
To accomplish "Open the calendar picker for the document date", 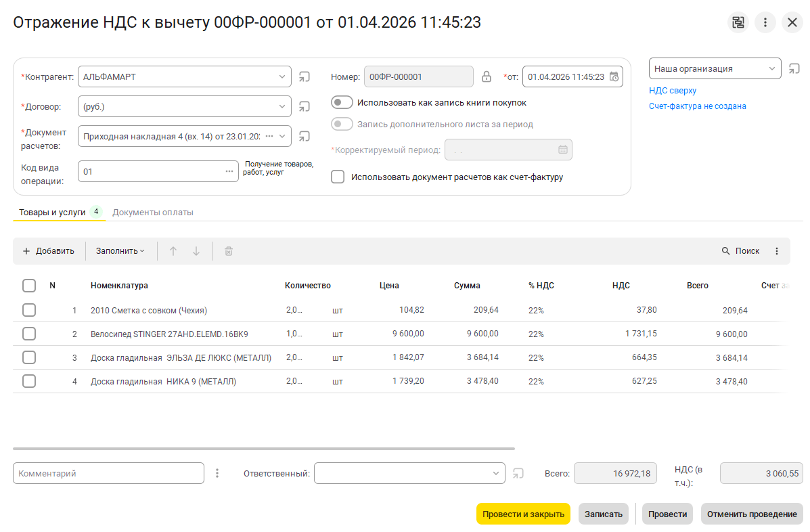I will [x=613, y=77].
